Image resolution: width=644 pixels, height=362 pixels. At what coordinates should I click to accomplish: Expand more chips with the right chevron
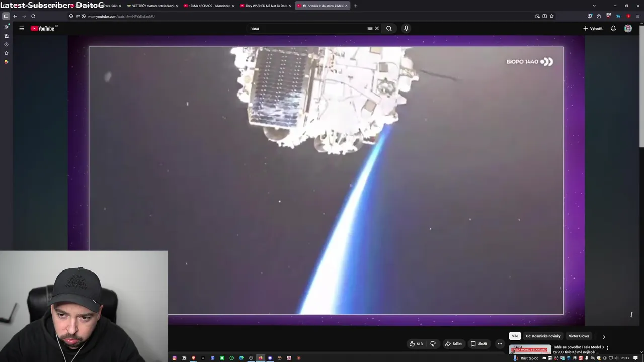604,337
